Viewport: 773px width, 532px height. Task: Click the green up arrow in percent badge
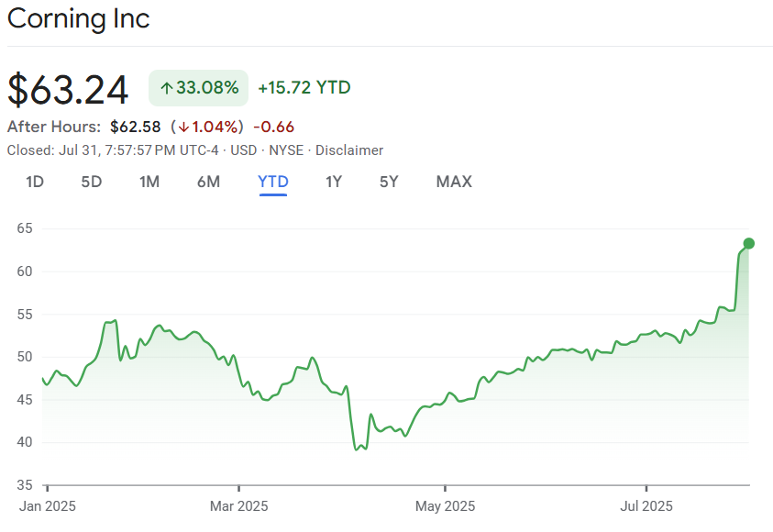point(166,88)
